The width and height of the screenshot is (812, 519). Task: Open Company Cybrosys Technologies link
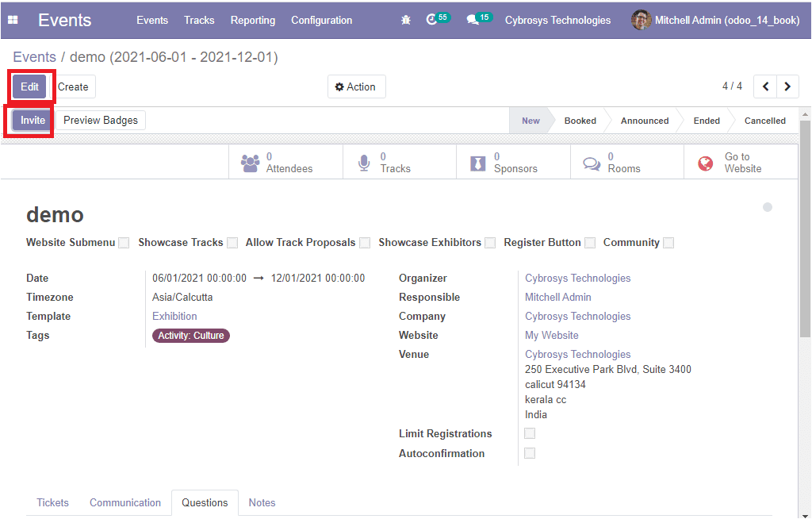click(x=577, y=317)
